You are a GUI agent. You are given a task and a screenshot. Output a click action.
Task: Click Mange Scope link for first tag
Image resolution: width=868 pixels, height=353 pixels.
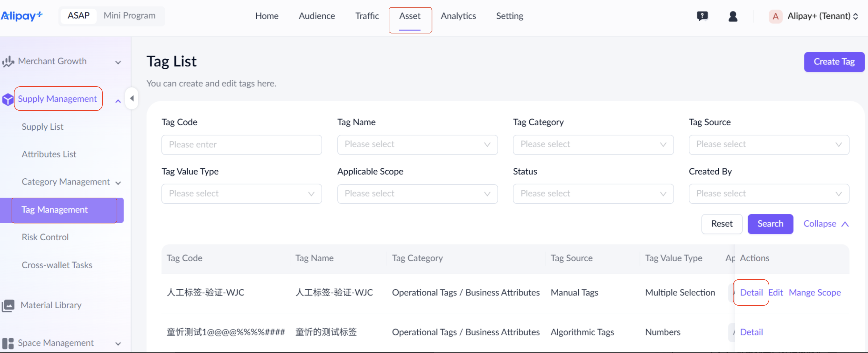(814, 292)
